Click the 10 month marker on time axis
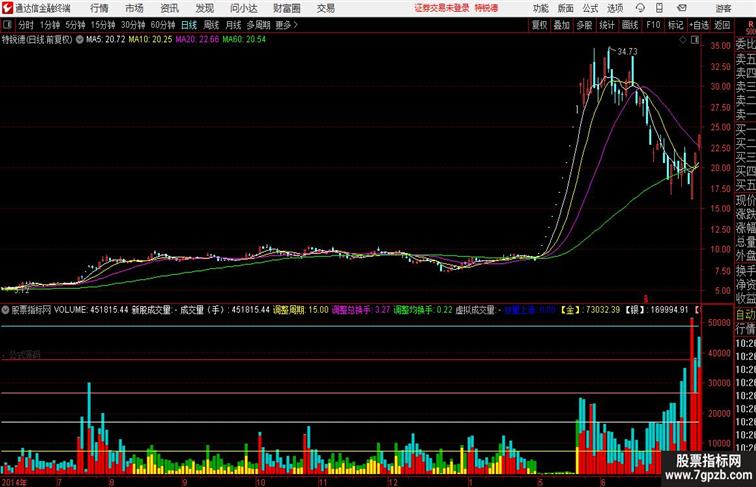The height and width of the screenshot is (487, 756). [x=260, y=482]
